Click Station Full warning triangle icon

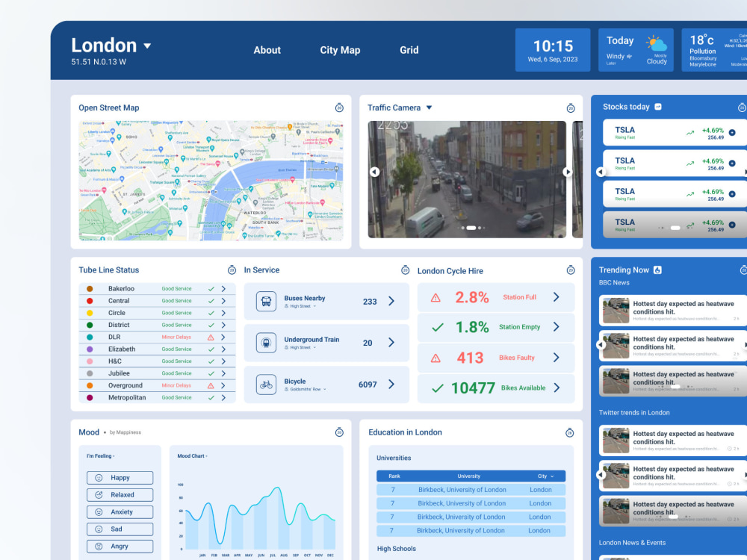point(436,298)
